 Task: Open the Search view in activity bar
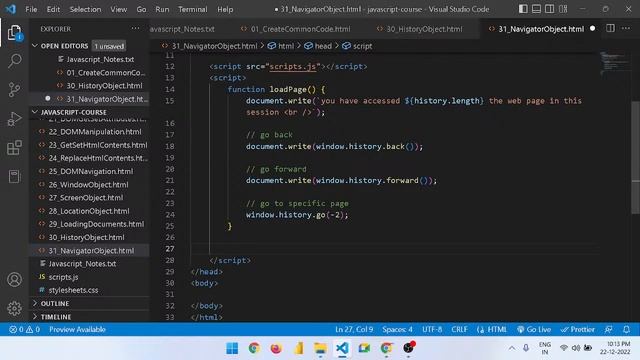tap(14, 61)
